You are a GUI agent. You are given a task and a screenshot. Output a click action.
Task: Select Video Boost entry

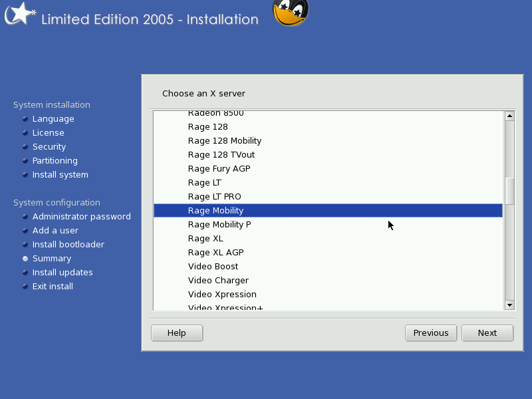pyautogui.click(x=328, y=267)
